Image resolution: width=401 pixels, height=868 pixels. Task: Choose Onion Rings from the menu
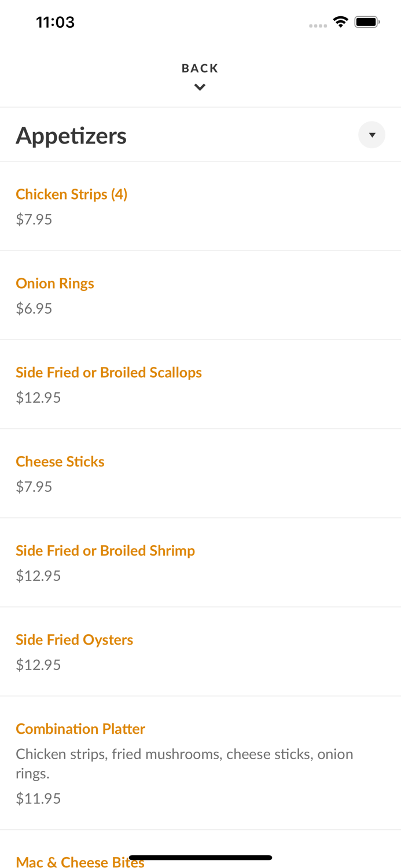pyautogui.click(x=55, y=284)
